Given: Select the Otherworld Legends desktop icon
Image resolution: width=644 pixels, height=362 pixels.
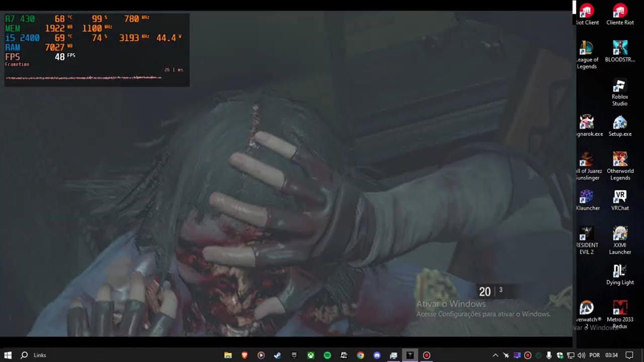Looking at the screenshot, I should click(x=620, y=166).
